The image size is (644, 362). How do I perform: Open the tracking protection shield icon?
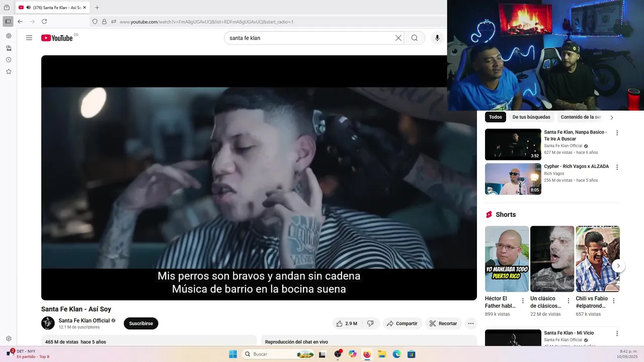(x=95, y=22)
